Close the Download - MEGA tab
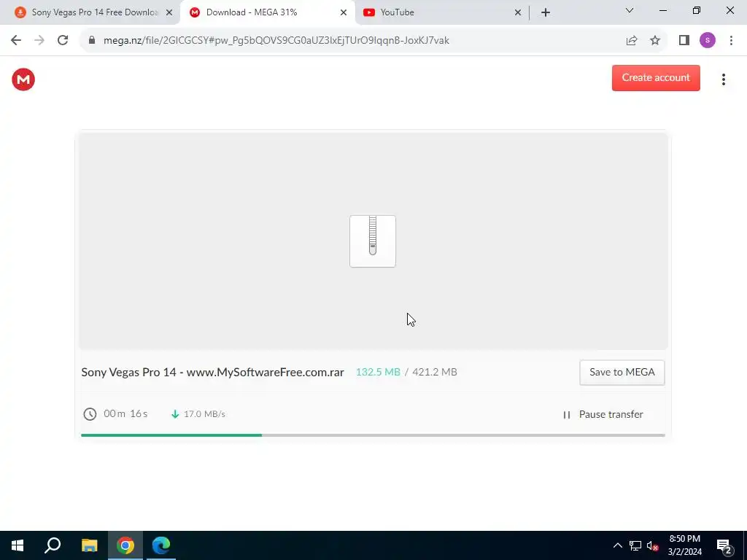The width and height of the screenshot is (747, 560). pos(343,12)
